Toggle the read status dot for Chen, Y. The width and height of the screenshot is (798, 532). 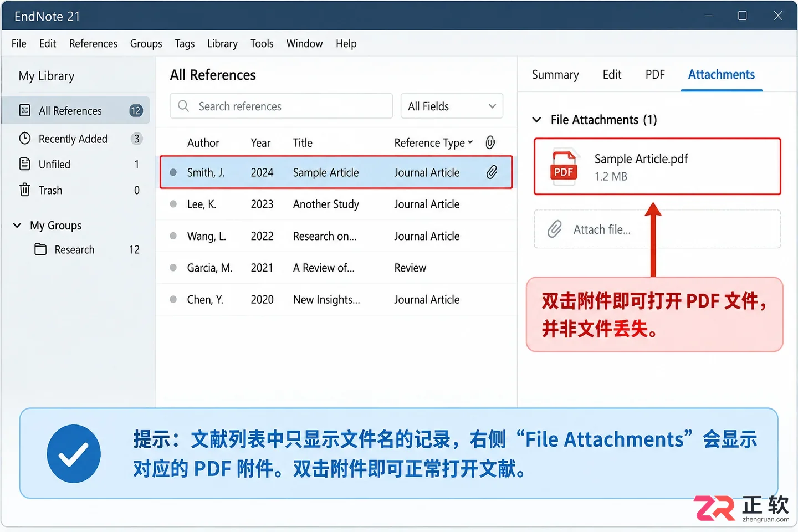[173, 299]
